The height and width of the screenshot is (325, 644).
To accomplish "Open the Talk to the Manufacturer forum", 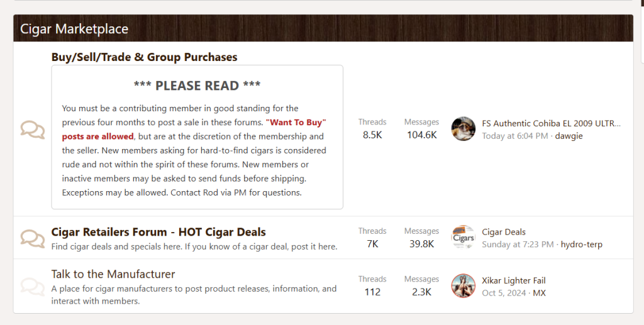I will [113, 274].
